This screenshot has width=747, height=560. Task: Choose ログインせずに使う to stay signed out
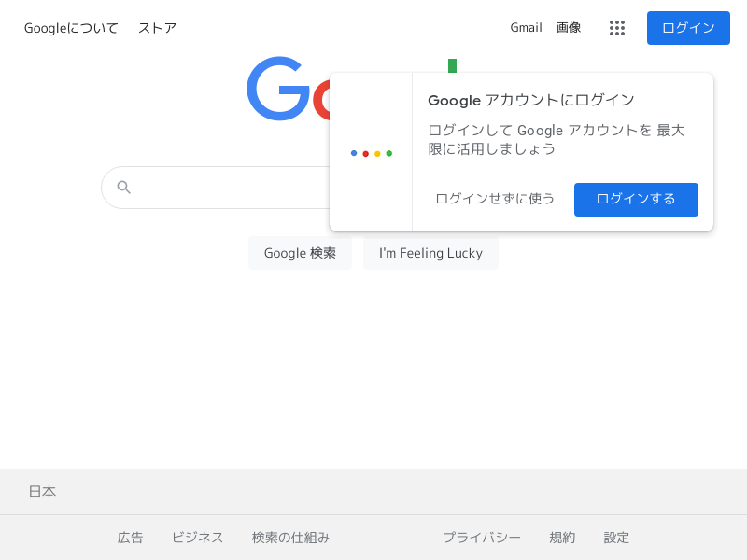pos(495,199)
